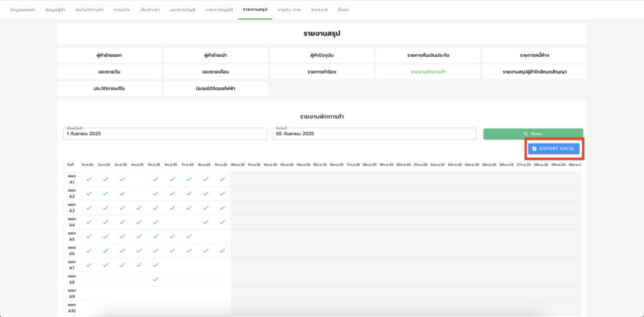
Task: Click the start date field 1 กันยายน 2025
Action: pyautogui.click(x=165, y=134)
